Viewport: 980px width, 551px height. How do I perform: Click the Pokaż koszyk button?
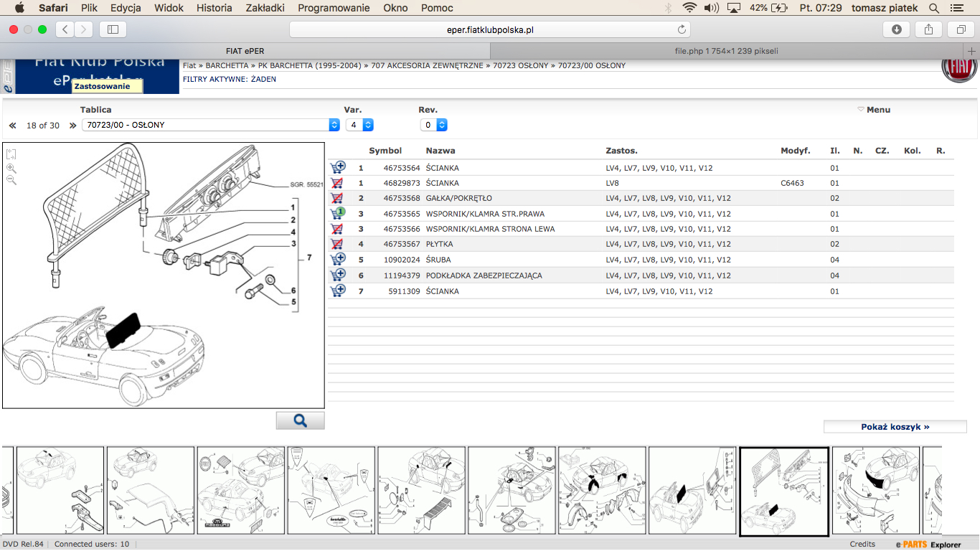(x=895, y=427)
